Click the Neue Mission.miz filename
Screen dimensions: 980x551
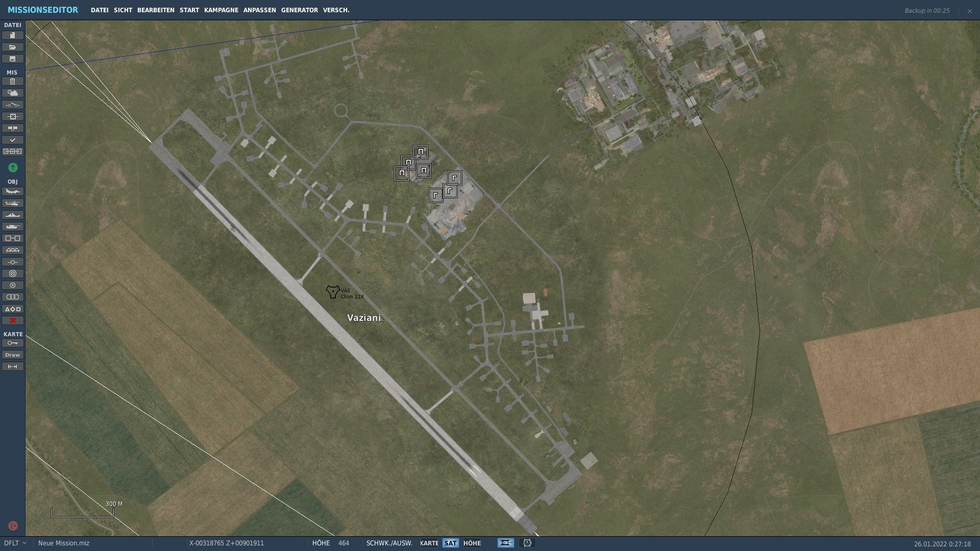click(64, 543)
